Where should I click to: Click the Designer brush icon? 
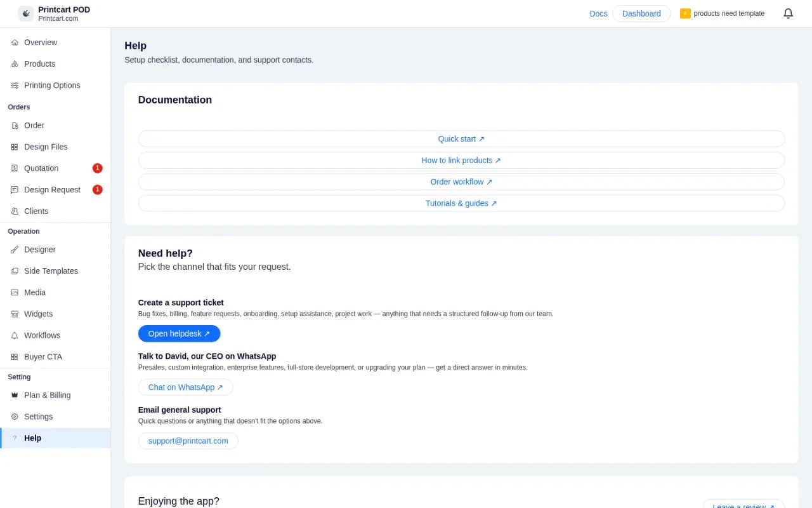15,250
